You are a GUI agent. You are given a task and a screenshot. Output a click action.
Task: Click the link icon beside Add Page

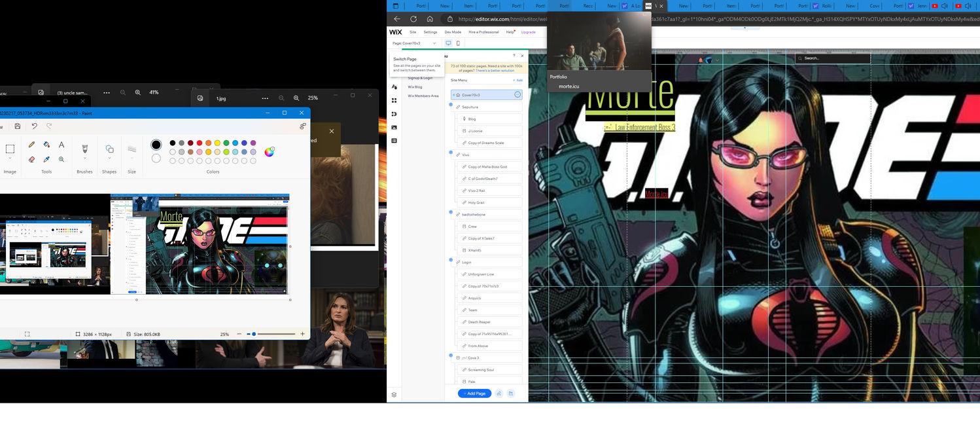click(x=499, y=394)
